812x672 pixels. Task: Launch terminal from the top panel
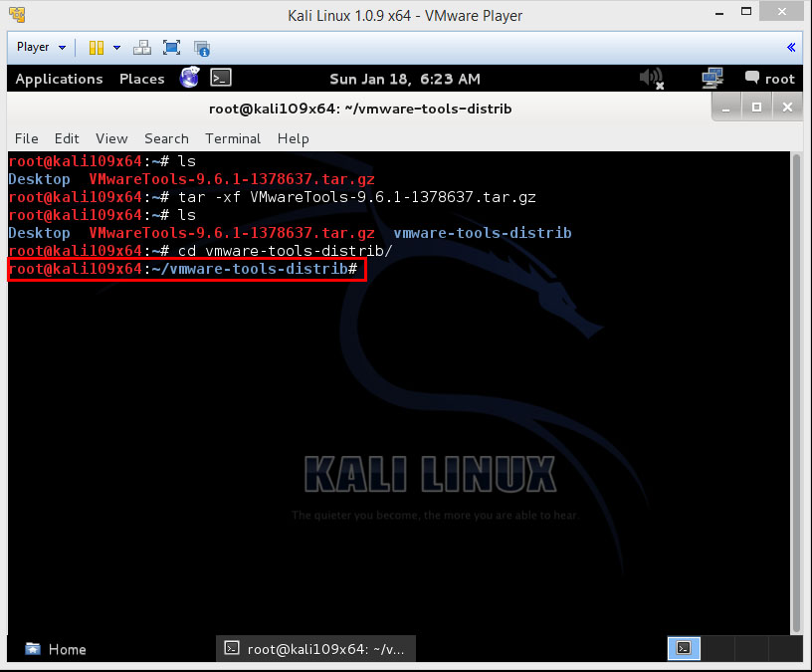coord(221,78)
